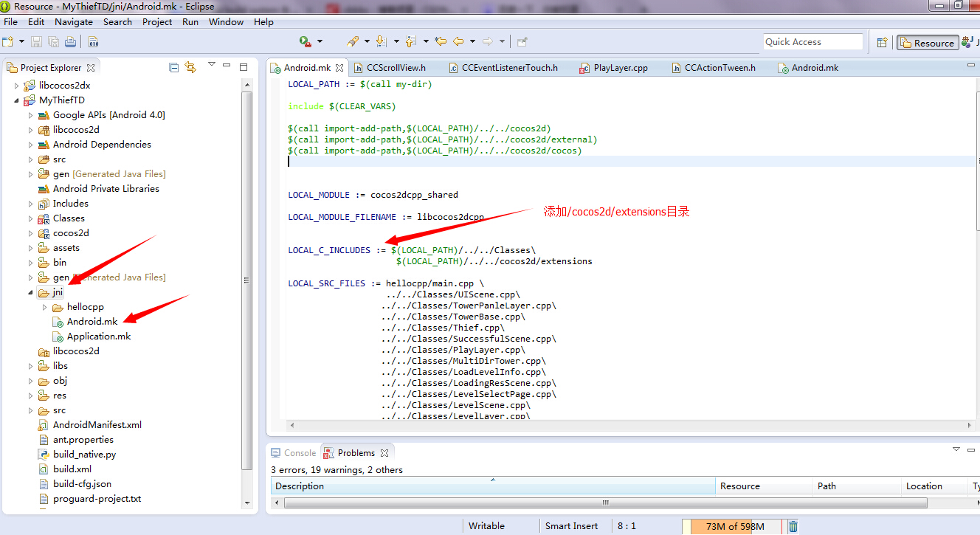Open the Project menu
This screenshot has height=535, width=980.
point(157,21)
